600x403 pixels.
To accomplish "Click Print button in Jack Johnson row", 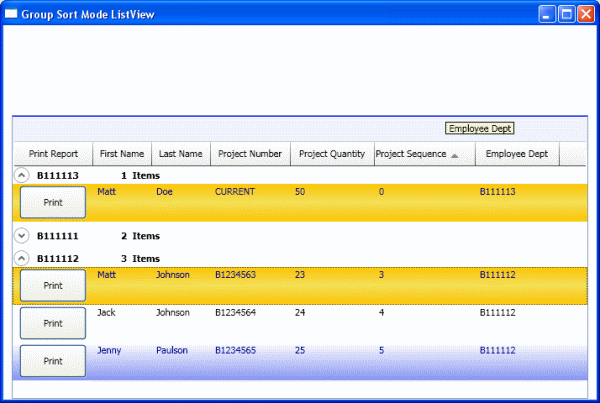I will pyautogui.click(x=53, y=324).
